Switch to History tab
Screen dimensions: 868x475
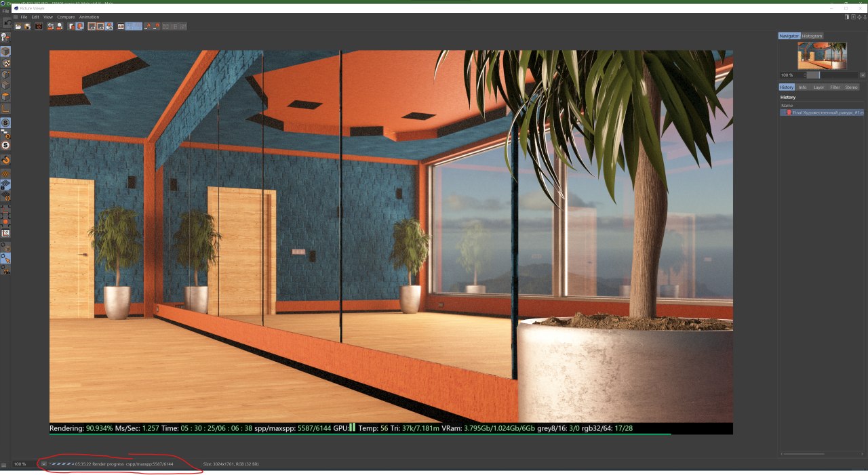click(x=787, y=87)
